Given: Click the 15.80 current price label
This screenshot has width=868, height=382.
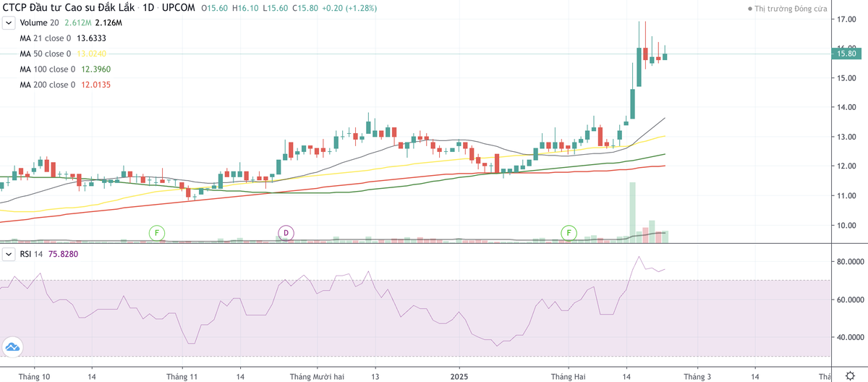Looking at the screenshot, I should 846,54.
